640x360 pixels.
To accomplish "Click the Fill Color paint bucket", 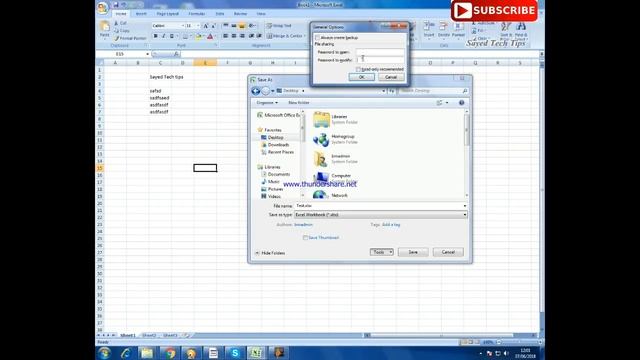I will (198, 36).
